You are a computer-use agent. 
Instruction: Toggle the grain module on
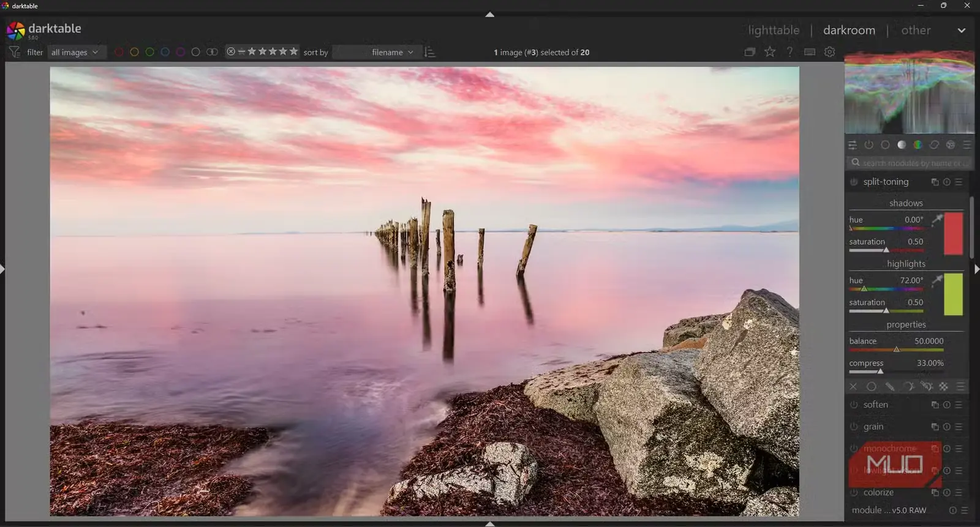tap(854, 427)
